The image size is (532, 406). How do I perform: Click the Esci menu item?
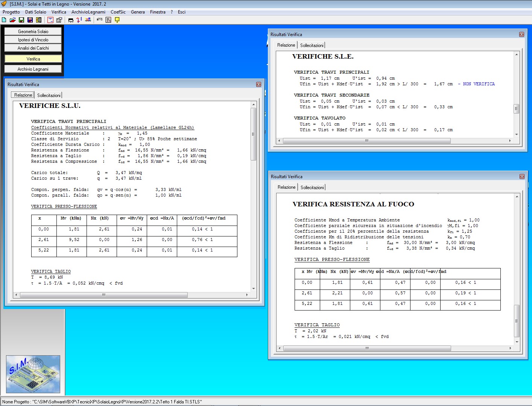point(182,12)
